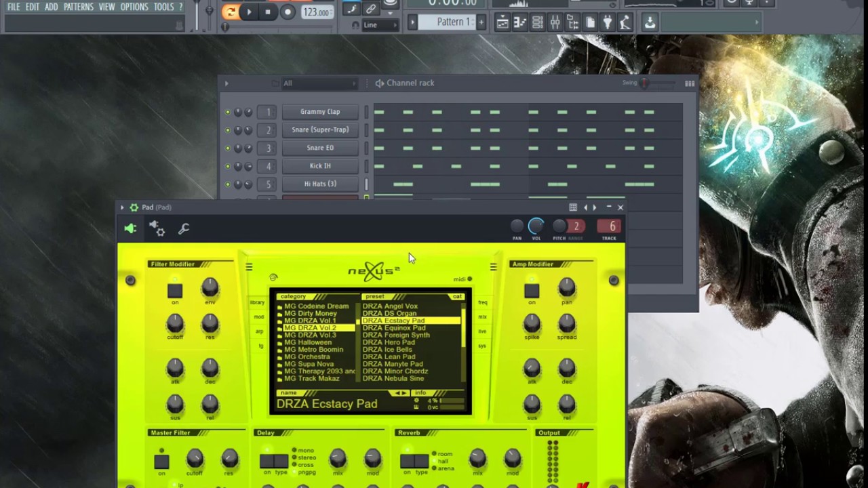Open the mixer from the toolbar

coord(555,22)
